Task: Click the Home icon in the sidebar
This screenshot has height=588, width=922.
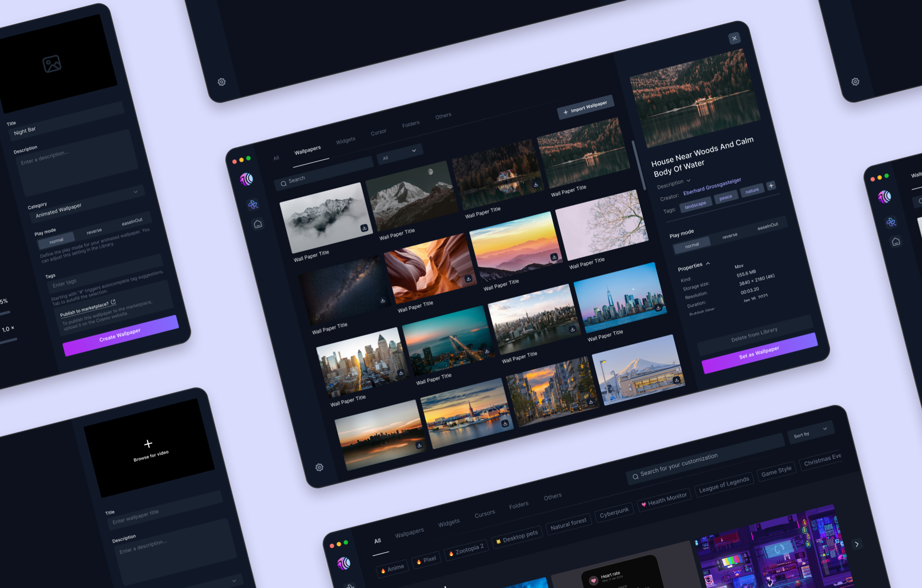Action: (x=259, y=224)
